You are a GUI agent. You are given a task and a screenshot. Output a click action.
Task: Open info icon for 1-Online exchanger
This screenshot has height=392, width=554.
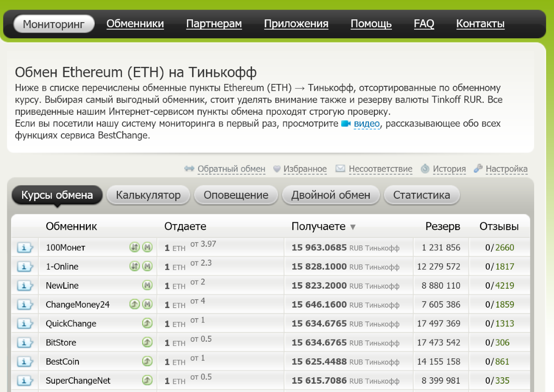25,267
